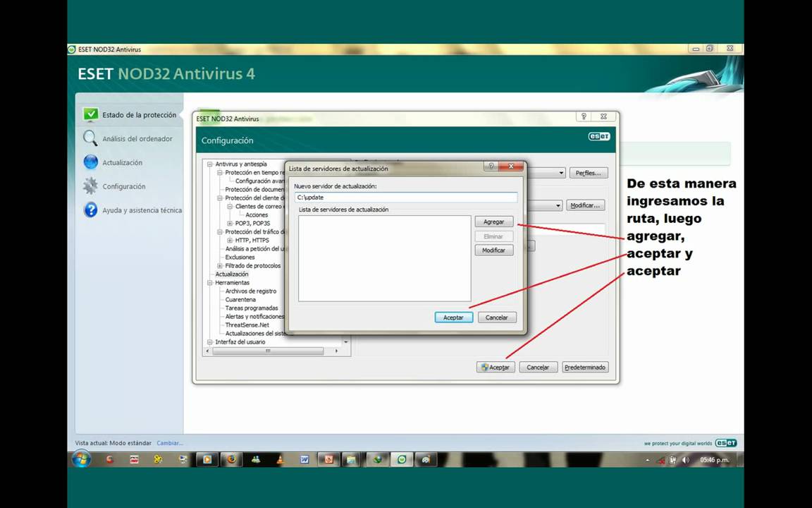This screenshot has height=508, width=812.
Task: Click the volume speaker tray icon
Action: pos(686,460)
